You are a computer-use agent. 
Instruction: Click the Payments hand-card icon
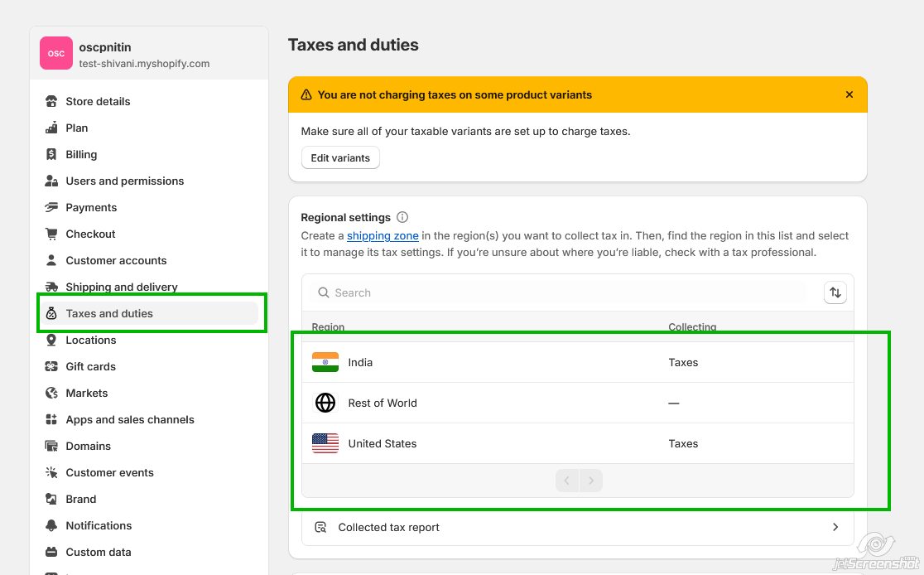pyautogui.click(x=51, y=208)
